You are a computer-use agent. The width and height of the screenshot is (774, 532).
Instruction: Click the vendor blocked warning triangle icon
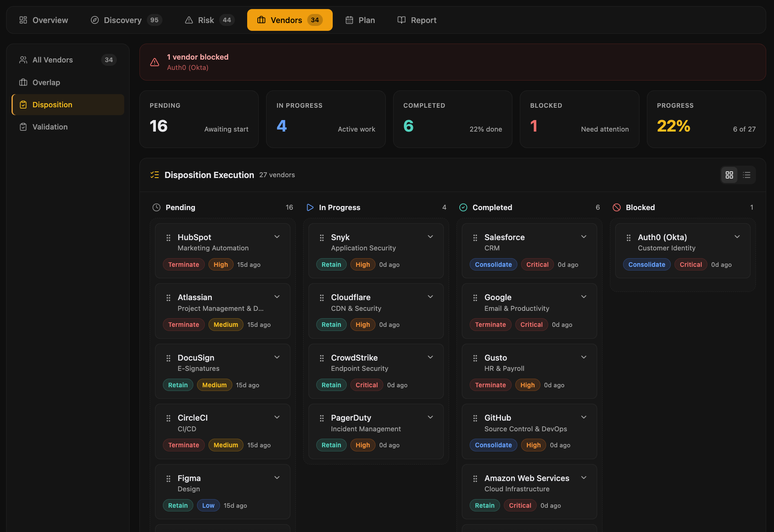[155, 62]
